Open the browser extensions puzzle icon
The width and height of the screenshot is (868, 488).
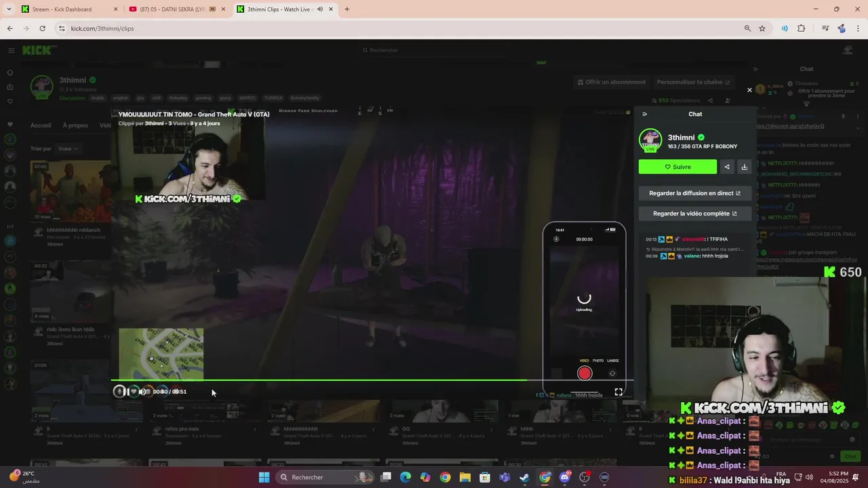point(801,28)
